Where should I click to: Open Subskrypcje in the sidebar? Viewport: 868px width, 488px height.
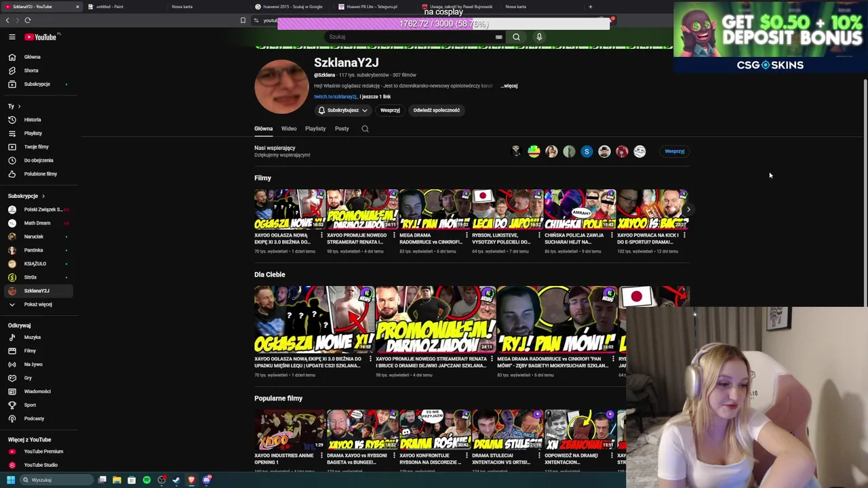click(37, 84)
